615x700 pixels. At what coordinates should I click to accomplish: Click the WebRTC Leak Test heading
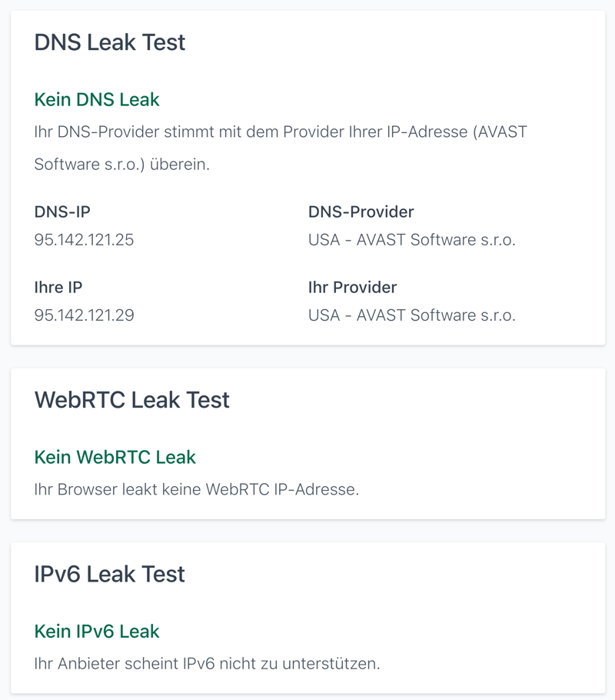(131, 400)
